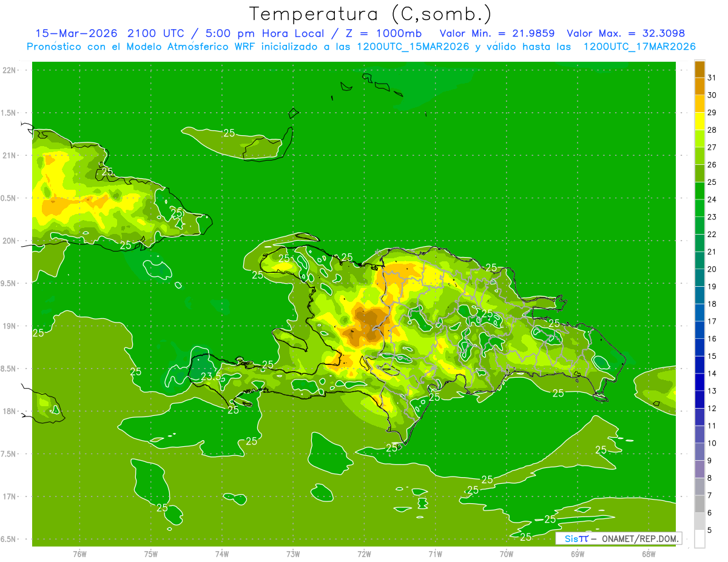Click the '22' label on the color scale
728x562 pixels.
[x=712, y=235]
